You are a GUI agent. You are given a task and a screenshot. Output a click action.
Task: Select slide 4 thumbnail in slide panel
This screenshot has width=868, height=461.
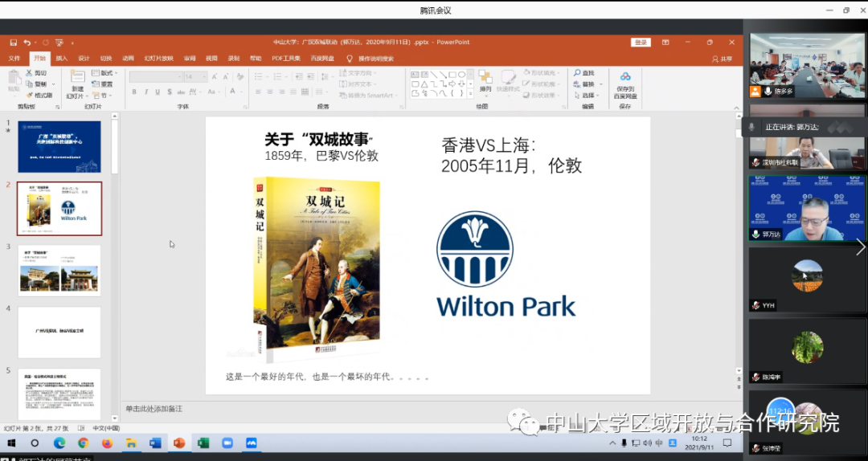tap(59, 332)
